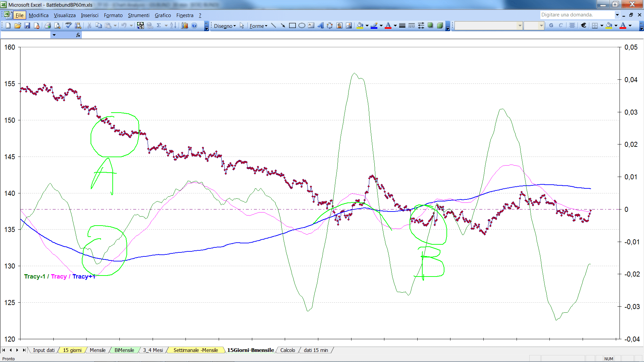
Task: Select the Arrow drawing tool
Action: [x=283, y=25]
